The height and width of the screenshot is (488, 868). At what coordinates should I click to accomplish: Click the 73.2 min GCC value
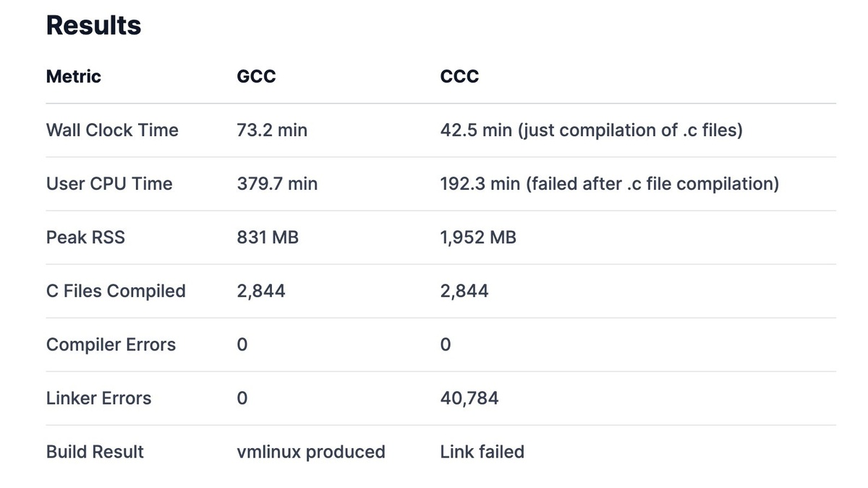pos(272,130)
